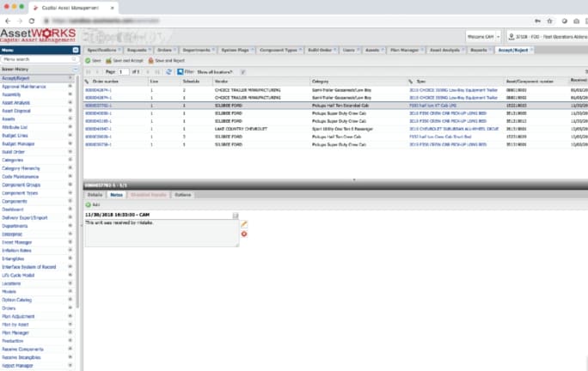Click Save and Accept button
This screenshot has height=371, width=588.
(x=124, y=61)
